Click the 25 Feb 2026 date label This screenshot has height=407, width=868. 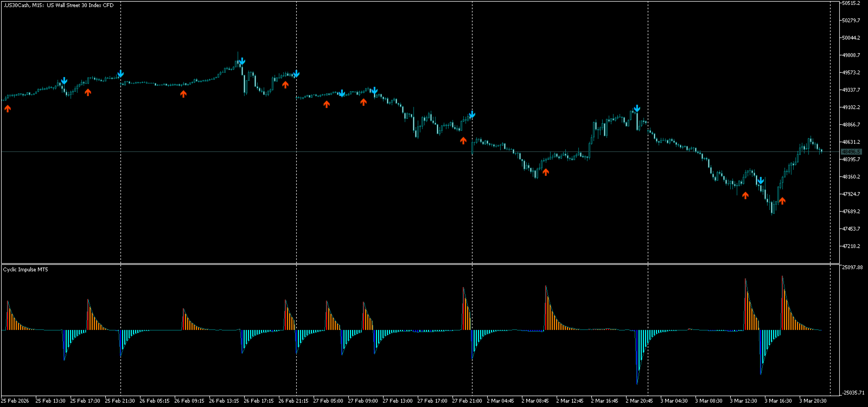tap(15, 401)
